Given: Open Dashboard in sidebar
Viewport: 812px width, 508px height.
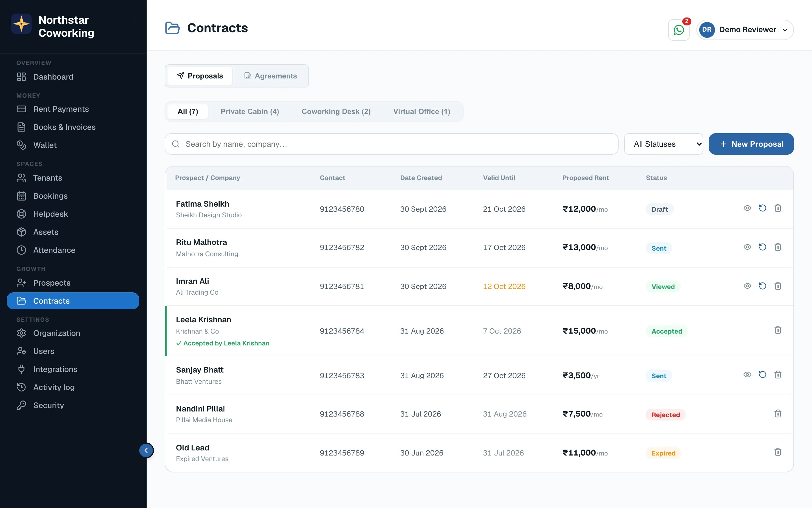Looking at the screenshot, I should [73, 77].
